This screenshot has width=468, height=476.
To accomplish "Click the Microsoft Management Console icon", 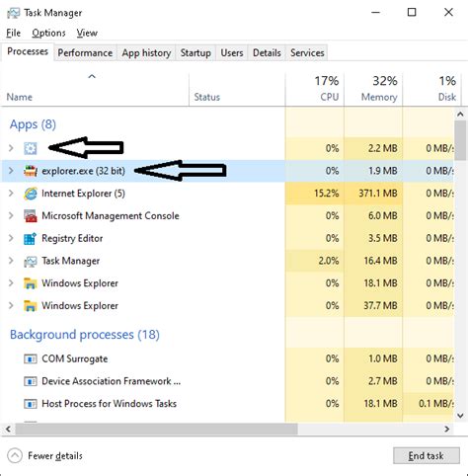I will [x=31, y=216].
